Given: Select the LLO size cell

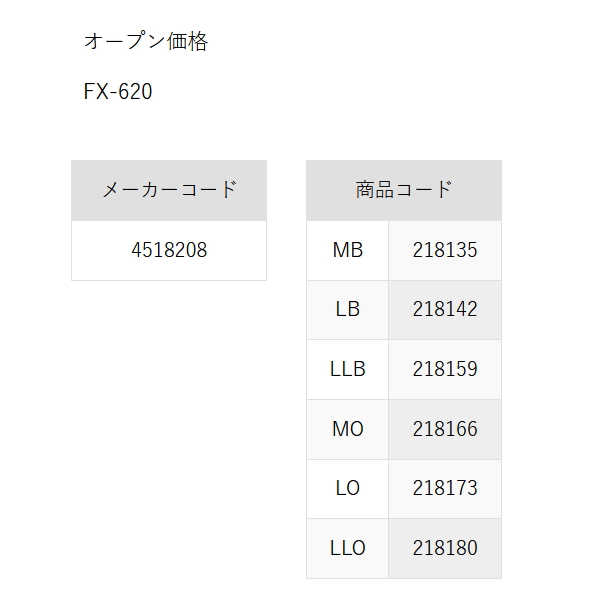Looking at the screenshot, I should pos(347,548).
